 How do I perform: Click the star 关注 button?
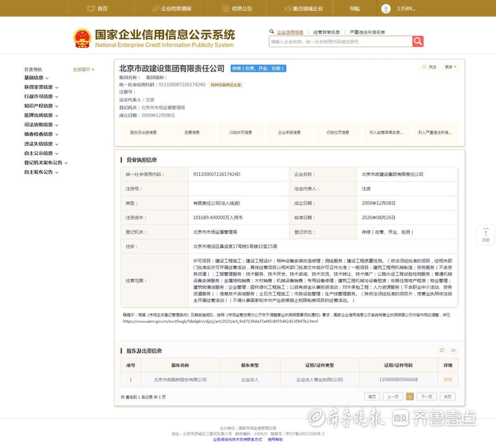[x=429, y=67]
